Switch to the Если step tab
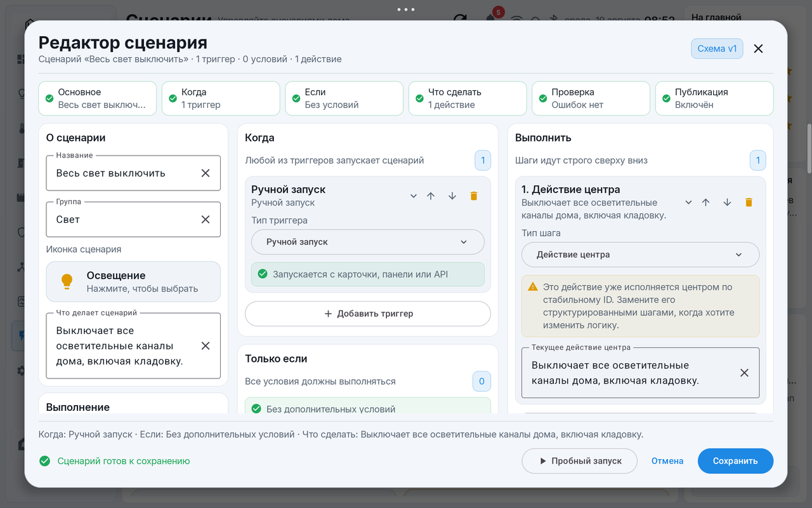Image resolution: width=812 pixels, height=508 pixels. tap(344, 98)
